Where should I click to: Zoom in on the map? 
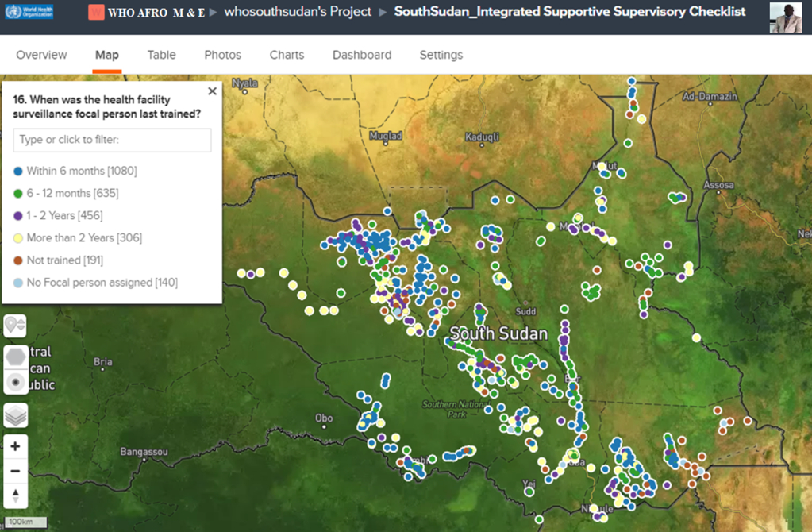[x=16, y=446]
